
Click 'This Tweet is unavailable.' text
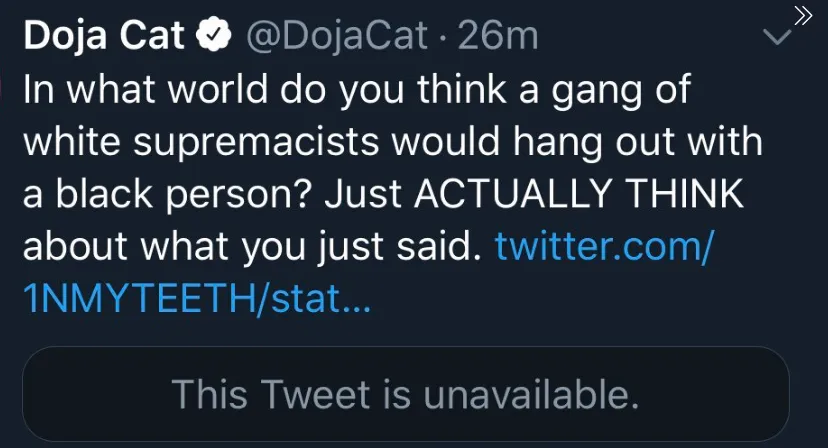[406, 394]
